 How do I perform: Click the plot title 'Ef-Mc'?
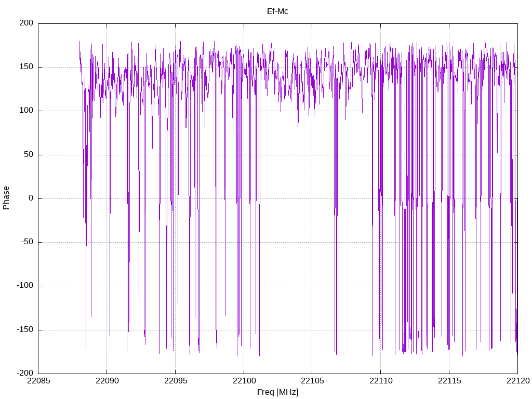tap(277, 11)
